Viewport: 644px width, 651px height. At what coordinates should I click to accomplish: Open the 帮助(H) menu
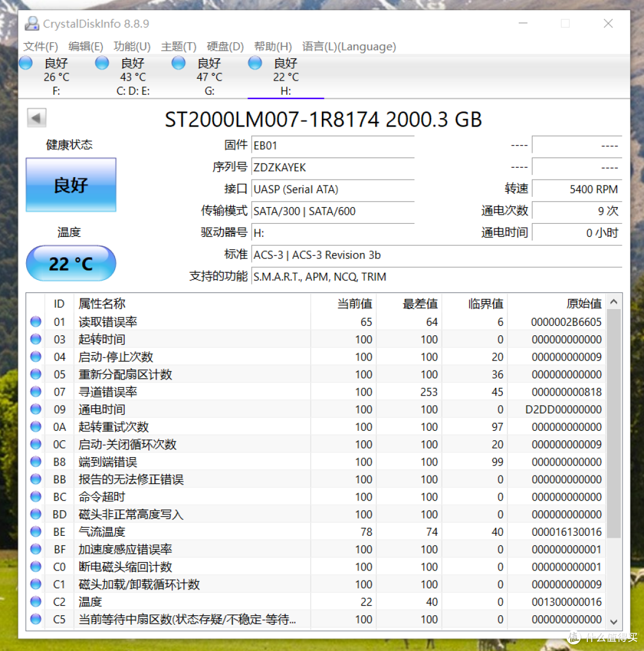coord(273,46)
